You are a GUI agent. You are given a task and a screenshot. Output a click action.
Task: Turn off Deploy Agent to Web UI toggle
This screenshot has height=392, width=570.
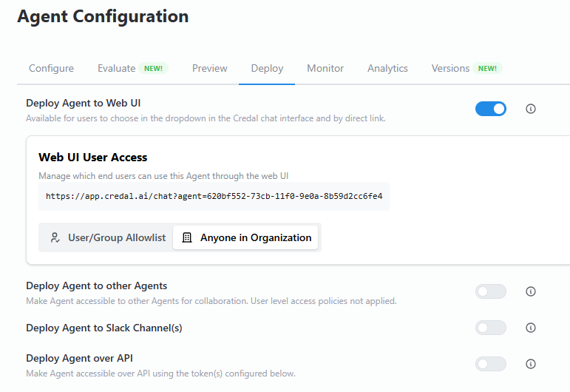pyautogui.click(x=491, y=109)
